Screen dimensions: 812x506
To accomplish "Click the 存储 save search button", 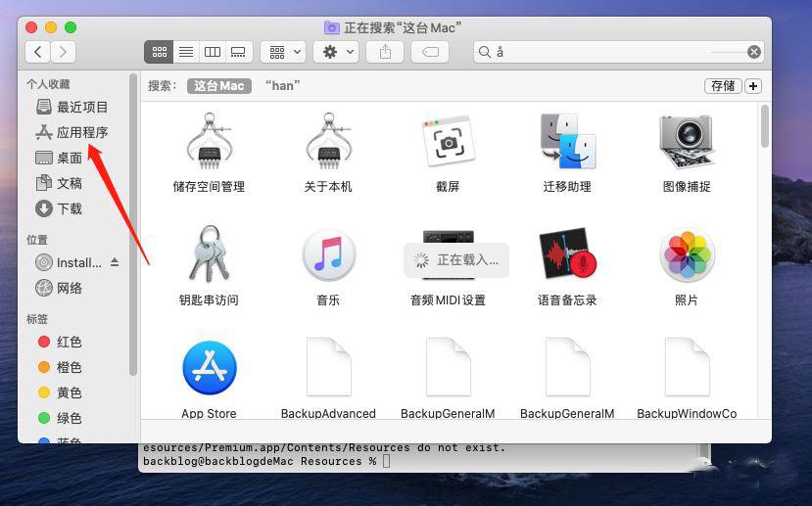I will [x=723, y=86].
